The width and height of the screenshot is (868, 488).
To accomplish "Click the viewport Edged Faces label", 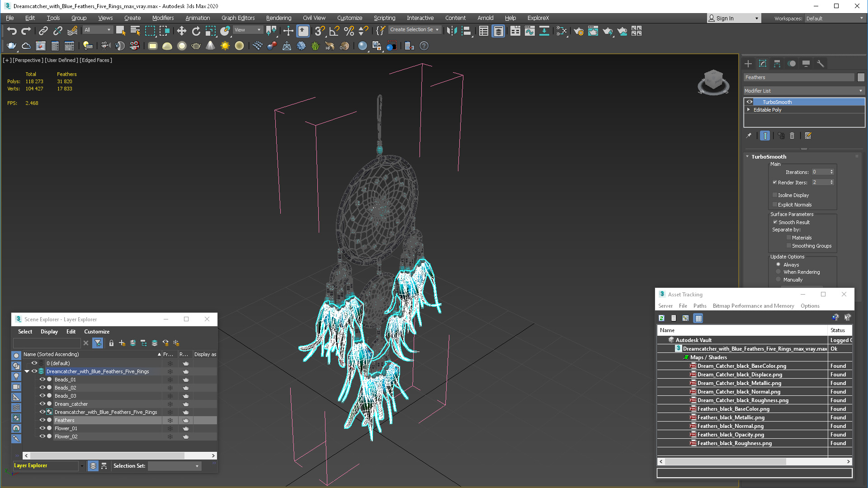I will pos(96,60).
